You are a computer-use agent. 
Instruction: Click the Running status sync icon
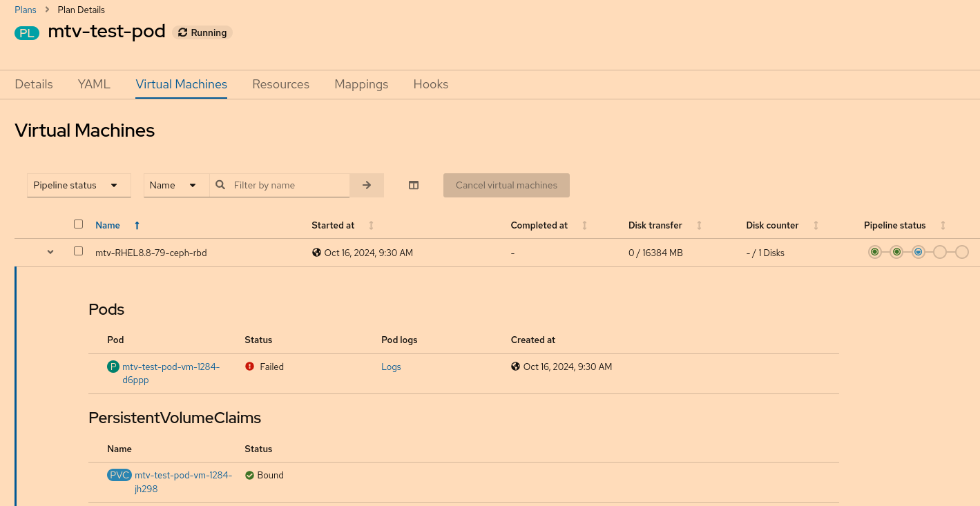tap(183, 32)
